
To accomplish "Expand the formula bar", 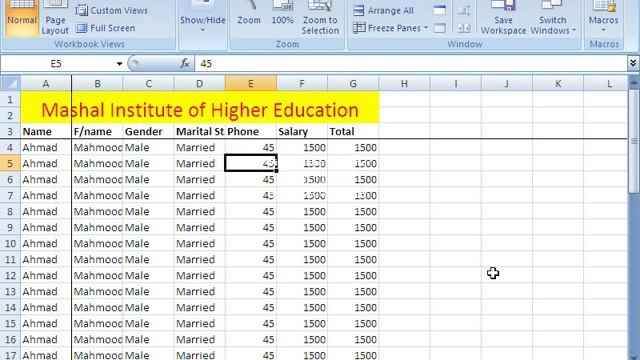I will pos(633,63).
